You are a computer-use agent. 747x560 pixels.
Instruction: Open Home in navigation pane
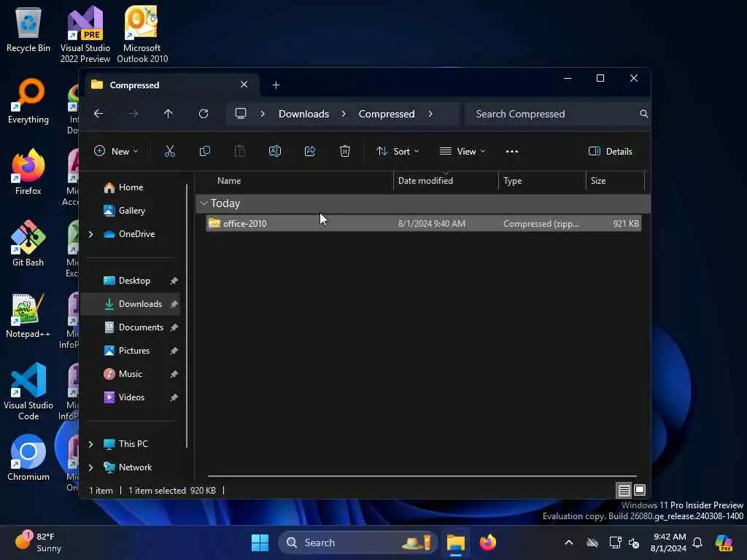point(131,187)
